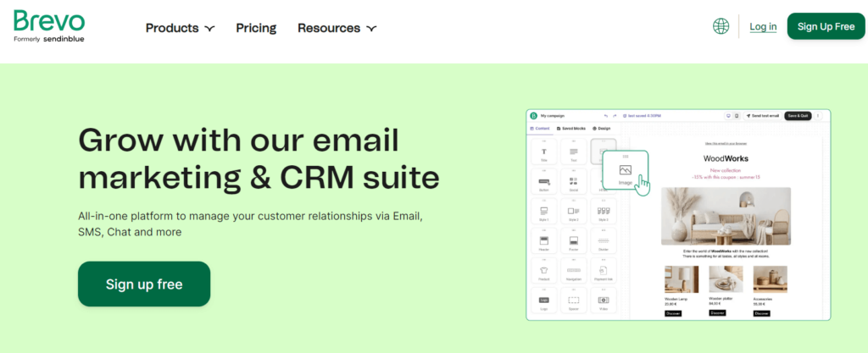Click Discover under Wooden Lamp
Image resolution: width=868 pixels, height=353 pixels.
coord(673,313)
